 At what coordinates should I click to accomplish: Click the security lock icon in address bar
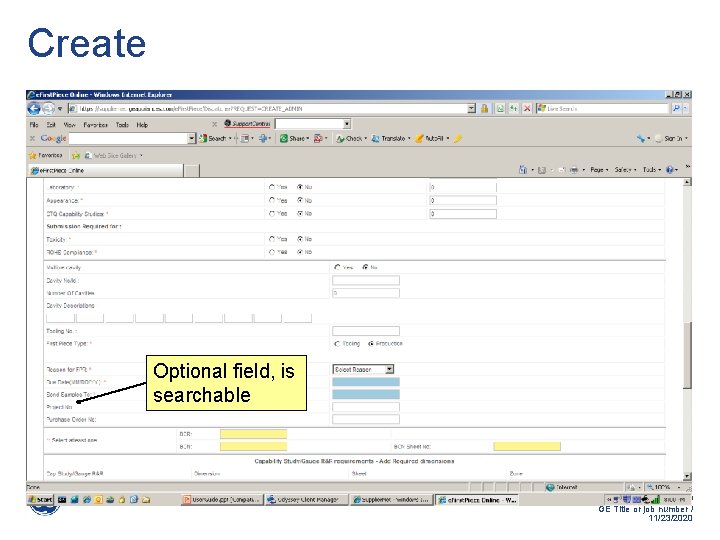pos(484,108)
